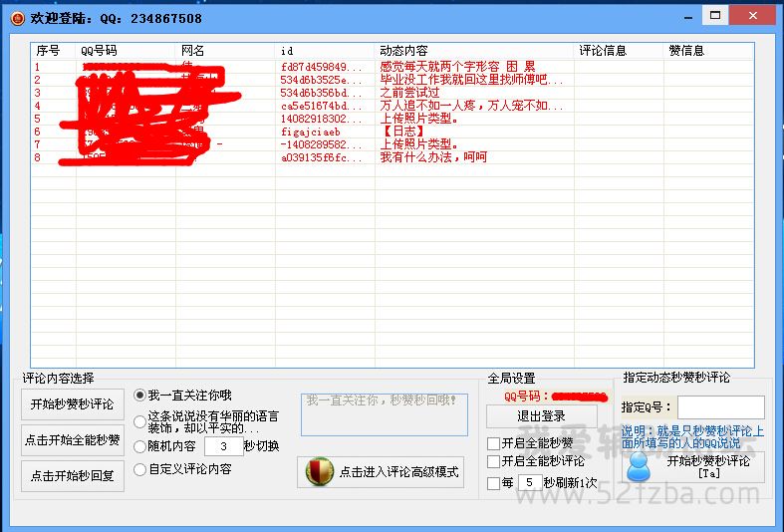784x532 pixels.
Task: Enable the 开启全能秒评论 checkbox
Action: 493,460
